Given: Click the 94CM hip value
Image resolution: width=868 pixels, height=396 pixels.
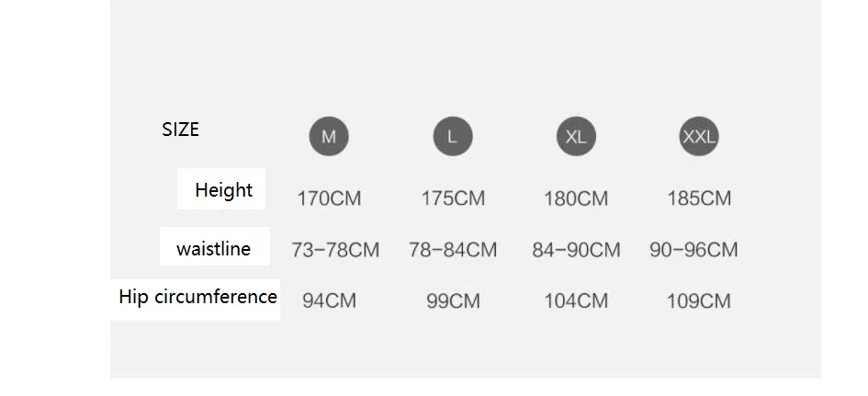Looking at the screenshot, I should (330, 300).
